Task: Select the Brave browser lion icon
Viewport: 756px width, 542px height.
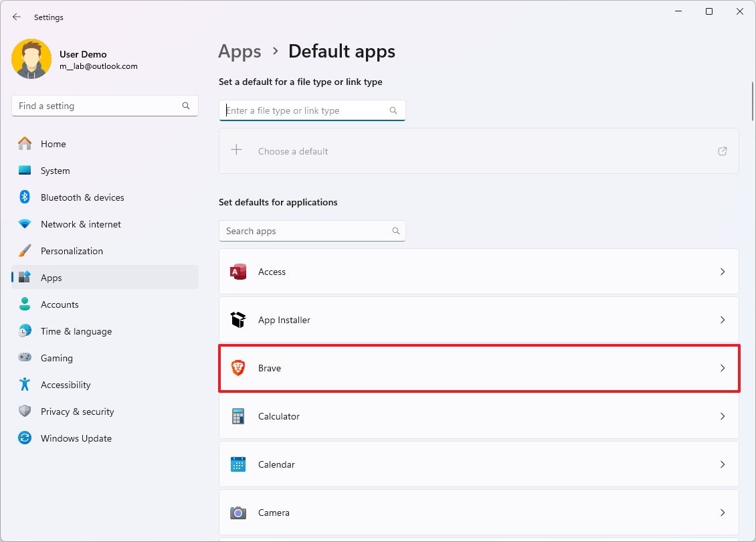Action: point(238,367)
